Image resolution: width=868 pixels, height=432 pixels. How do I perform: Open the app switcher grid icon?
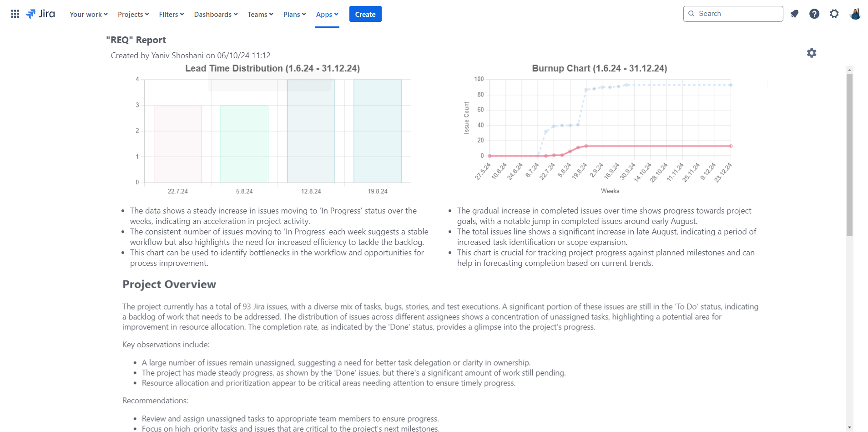(x=15, y=14)
